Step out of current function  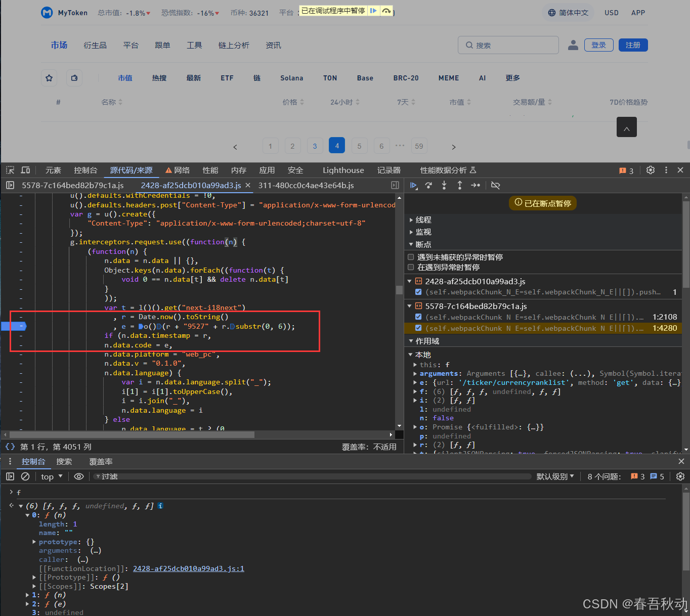click(x=460, y=186)
